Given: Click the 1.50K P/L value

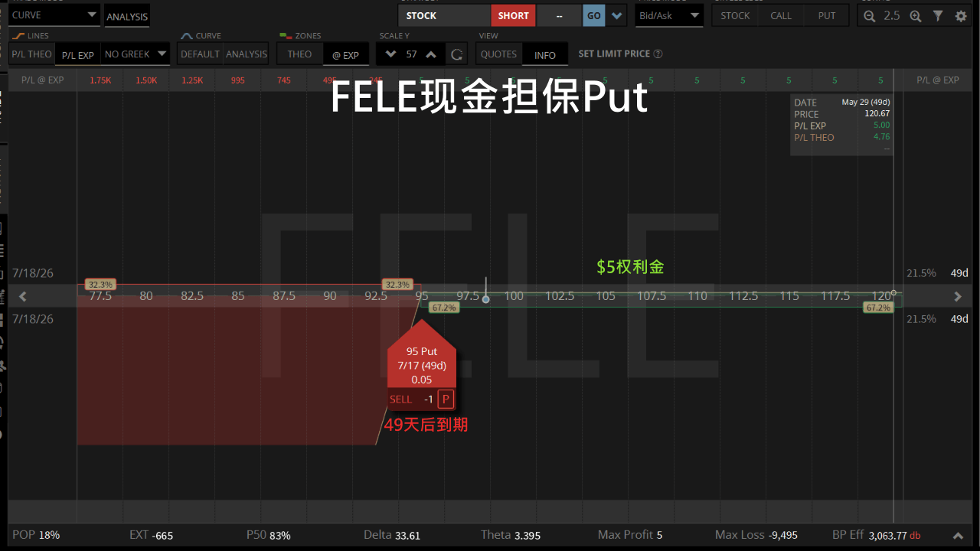Looking at the screenshot, I should coord(146,80).
